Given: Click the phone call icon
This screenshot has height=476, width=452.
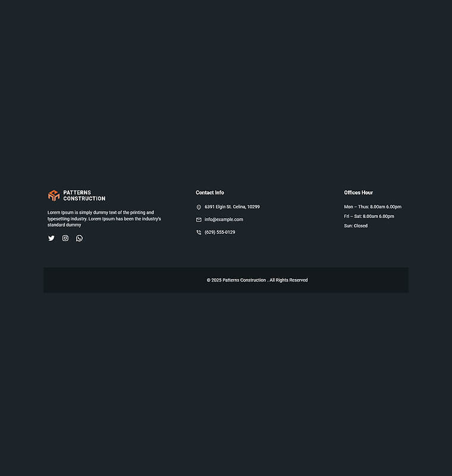Looking at the screenshot, I should [199, 232].
